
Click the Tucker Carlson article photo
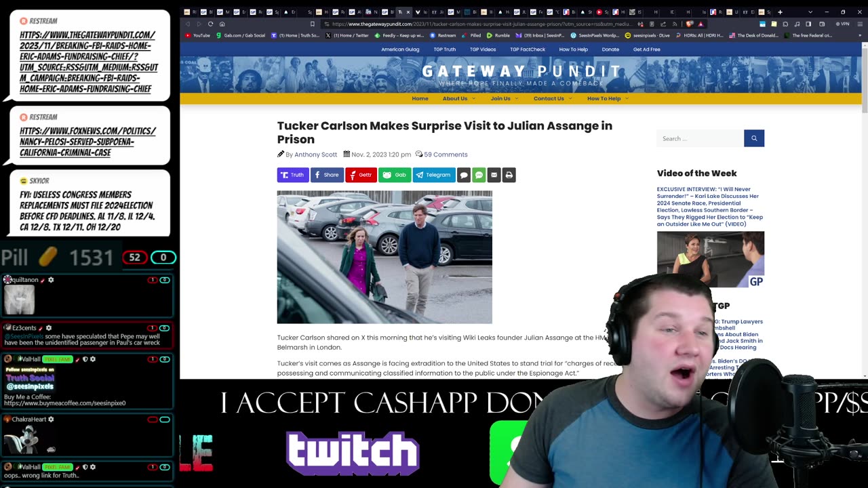point(384,257)
